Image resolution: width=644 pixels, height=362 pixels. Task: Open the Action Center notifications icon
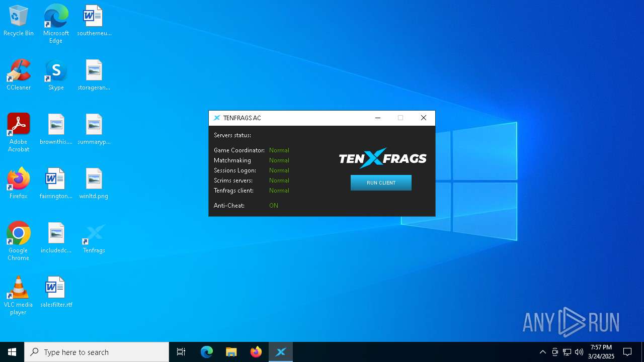[x=627, y=352]
